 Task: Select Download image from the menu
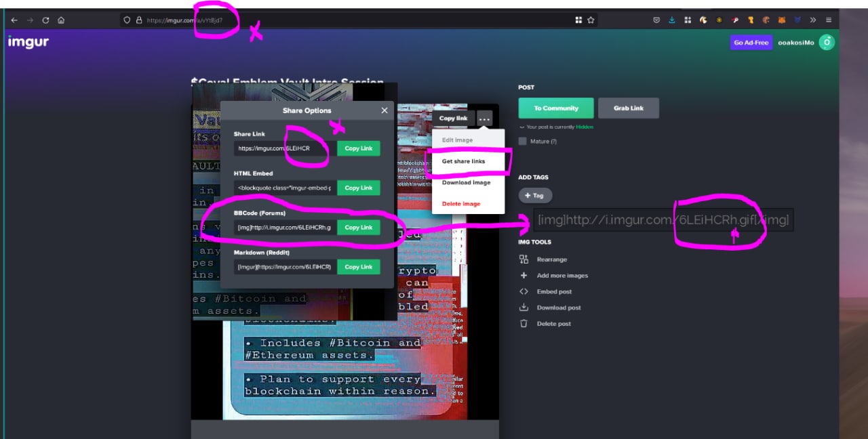[x=467, y=183]
